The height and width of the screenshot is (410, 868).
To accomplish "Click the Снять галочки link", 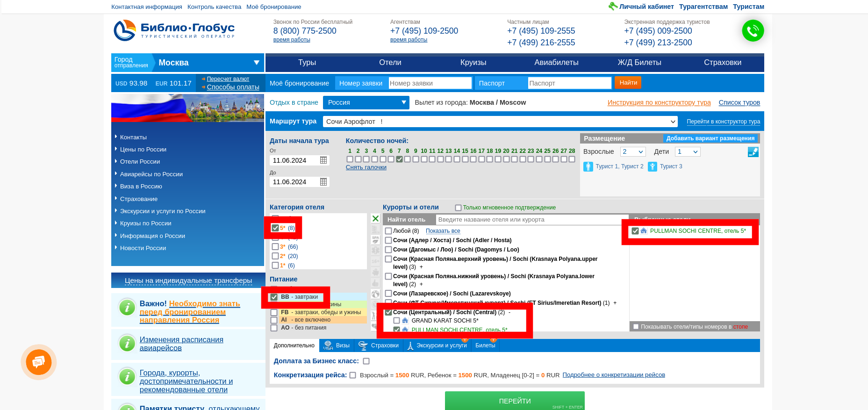I will [366, 167].
